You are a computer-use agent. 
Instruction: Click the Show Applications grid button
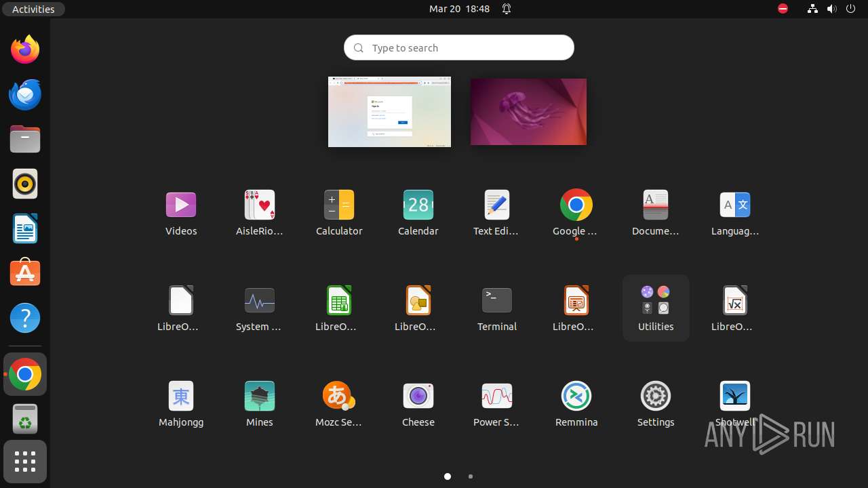[25, 462]
